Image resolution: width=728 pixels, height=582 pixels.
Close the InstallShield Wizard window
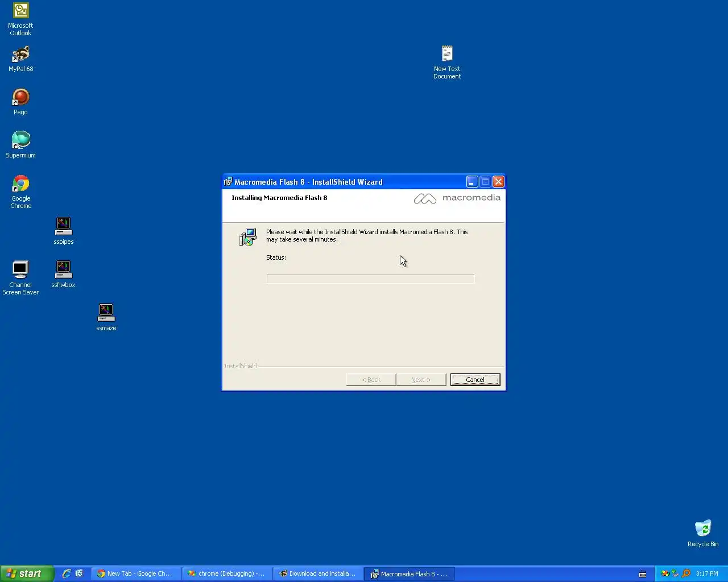[x=498, y=182]
